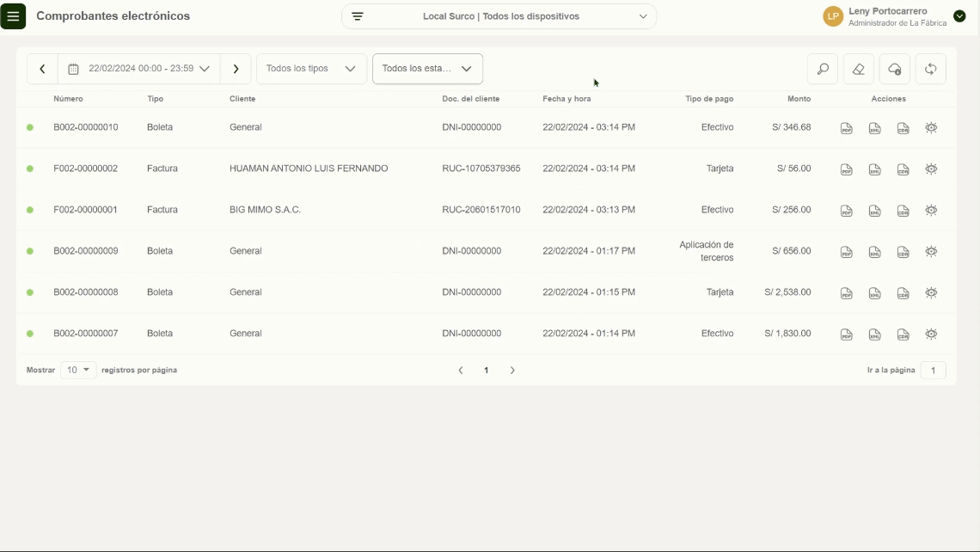
Task: View details of B002-00000008
Action: pyautogui.click(x=931, y=292)
